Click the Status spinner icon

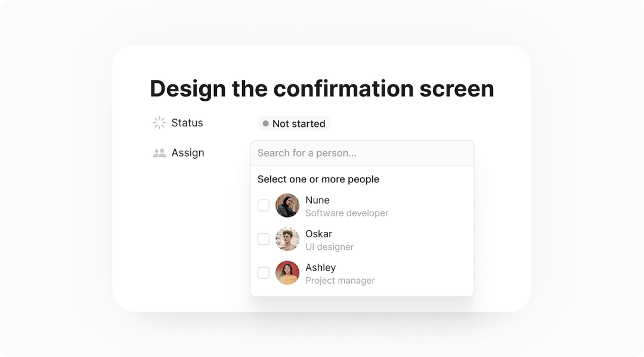[x=159, y=123]
